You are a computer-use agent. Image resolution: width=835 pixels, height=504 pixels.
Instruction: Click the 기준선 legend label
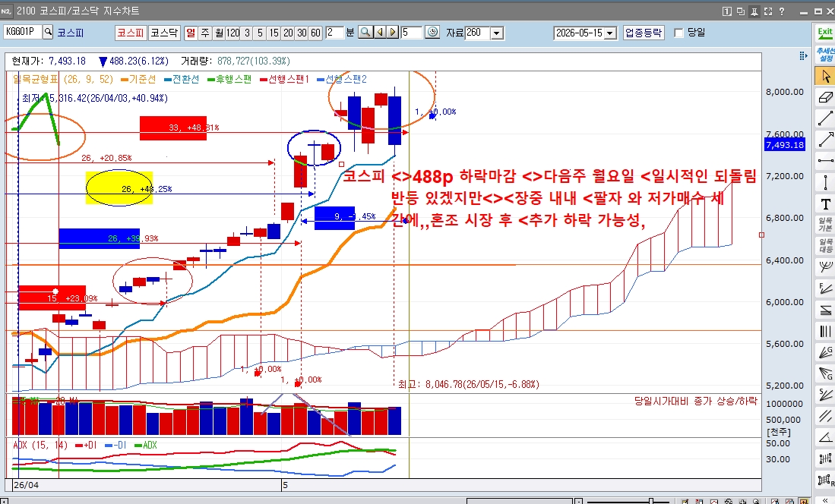point(138,79)
